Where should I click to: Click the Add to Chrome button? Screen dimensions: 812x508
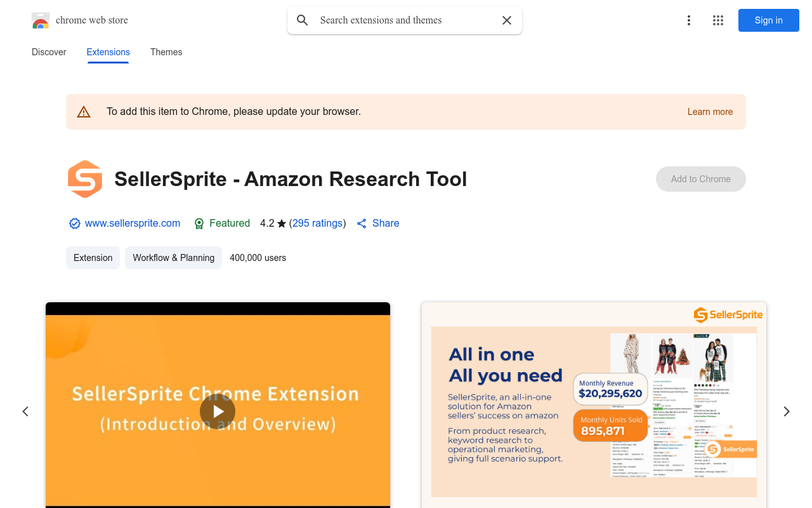pos(701,179)
